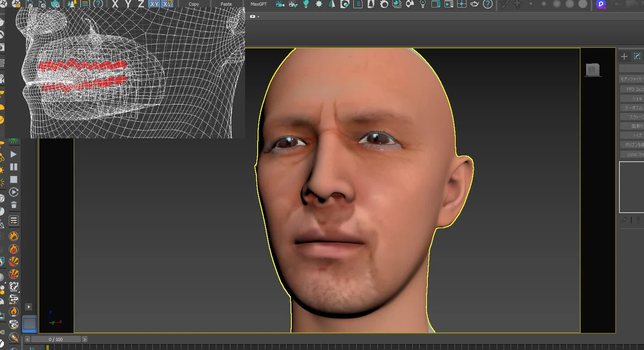Click the 0 / 100 time slider
644x350 pixels.
click(x=56, y=339)
